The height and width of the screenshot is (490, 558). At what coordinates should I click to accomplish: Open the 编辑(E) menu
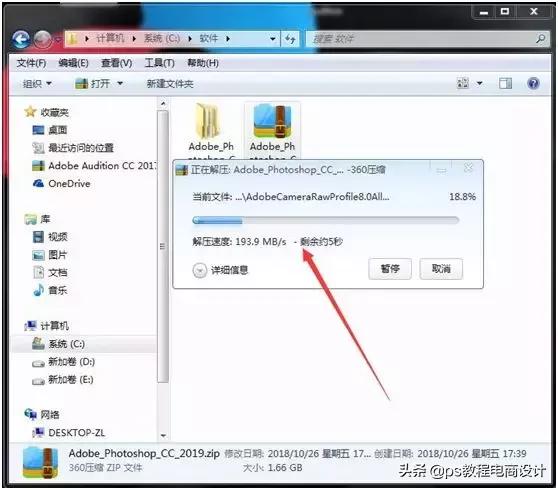pos(73,63)
